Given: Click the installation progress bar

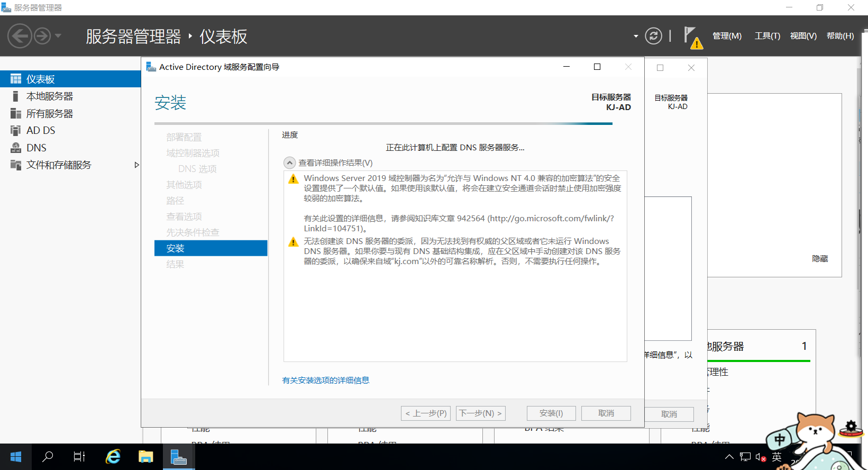Looking at the screenshot, I should pyautogui.click(x=383, y=124).
